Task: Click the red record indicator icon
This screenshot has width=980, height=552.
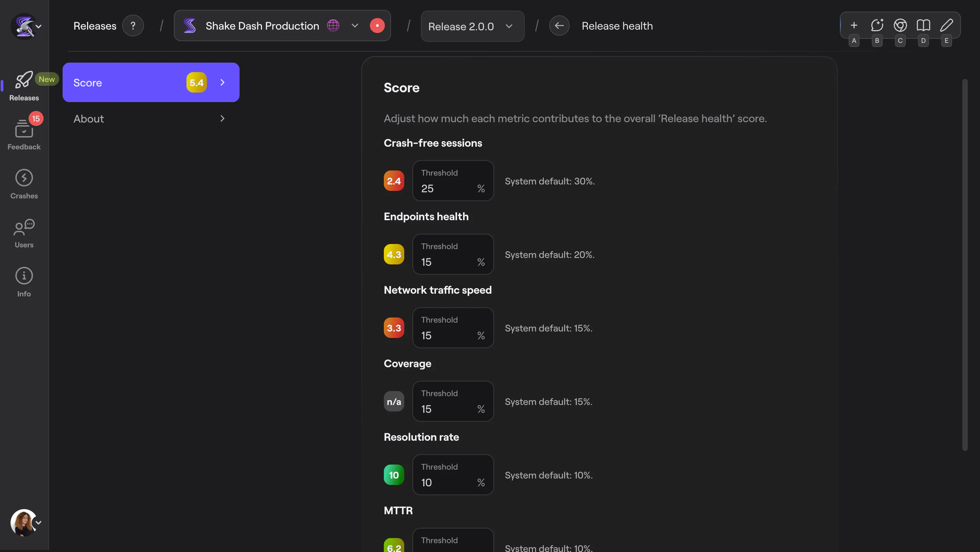Action: click(377, 26)
